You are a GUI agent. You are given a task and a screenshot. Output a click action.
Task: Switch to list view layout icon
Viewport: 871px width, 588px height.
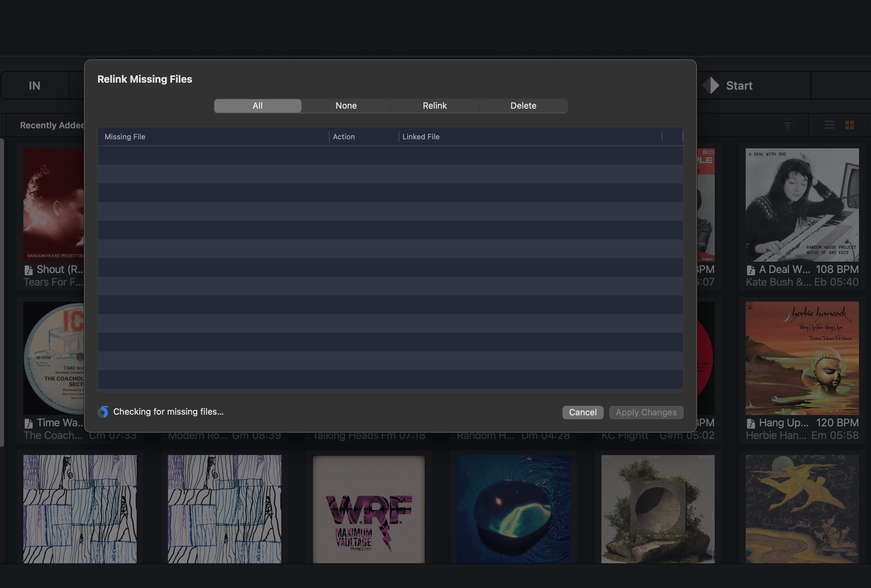click(x=829, y=125)
